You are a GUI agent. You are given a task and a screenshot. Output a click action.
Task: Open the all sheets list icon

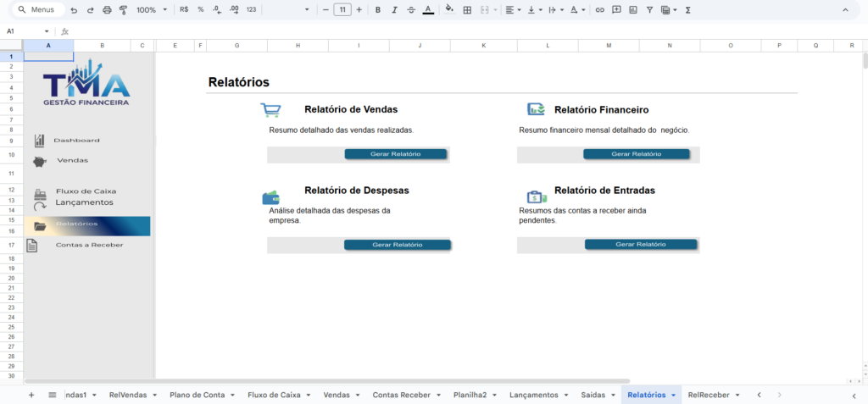52,395
